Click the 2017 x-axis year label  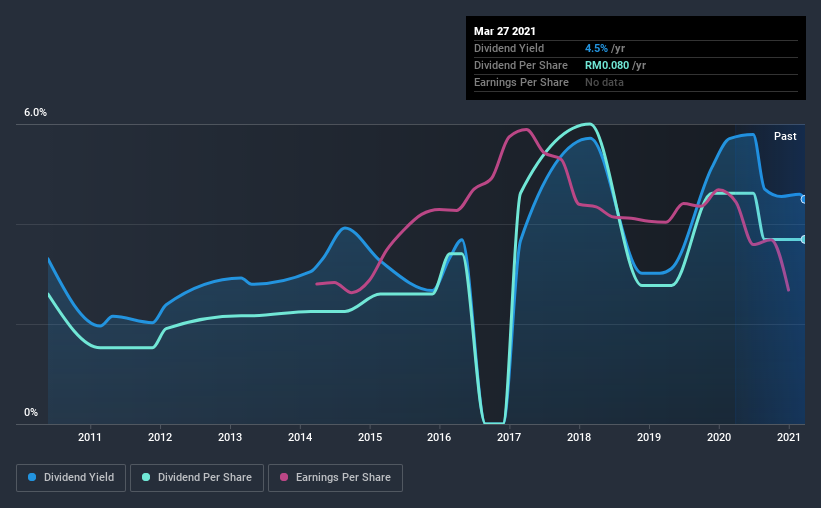coord(509,437)
